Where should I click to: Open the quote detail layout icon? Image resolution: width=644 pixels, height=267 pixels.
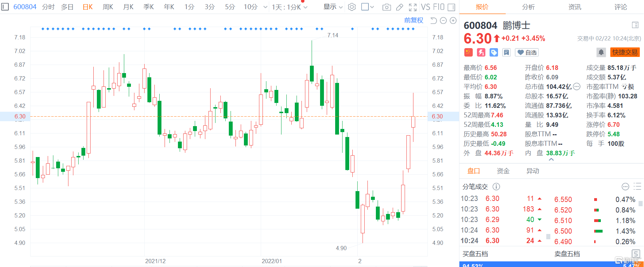pyautogui.click(x=635, y=25)
